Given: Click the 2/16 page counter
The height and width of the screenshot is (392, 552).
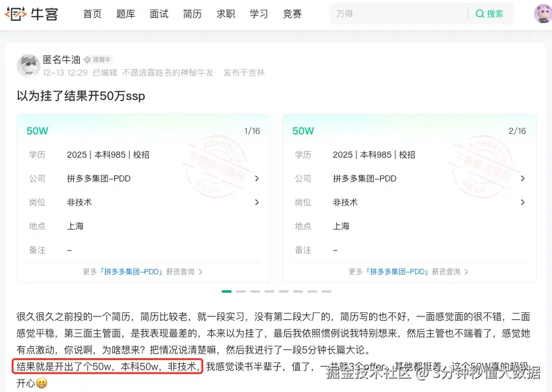Looking at the screenshot, I should click(517, 131).
